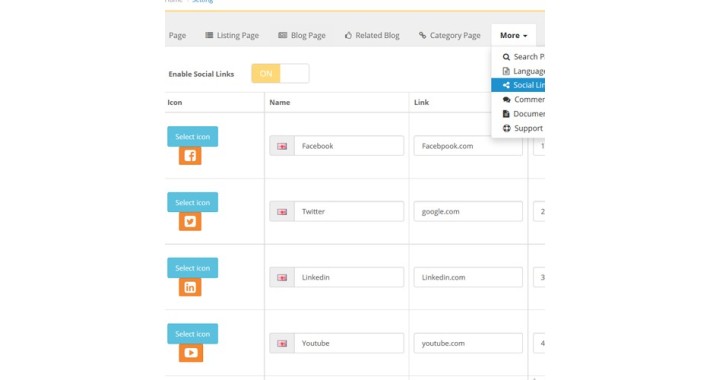Select Social Links in the More menu
710x380 pixels.
[x=518, y=85]
